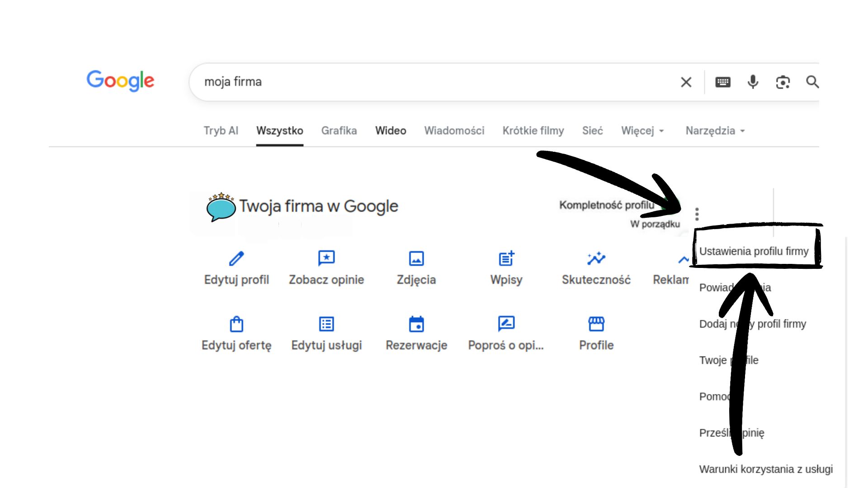The width and height of the screenshot is (868, 488).
Task: Switch to the Tryb AI tab
Action: (x=221, y=131)
